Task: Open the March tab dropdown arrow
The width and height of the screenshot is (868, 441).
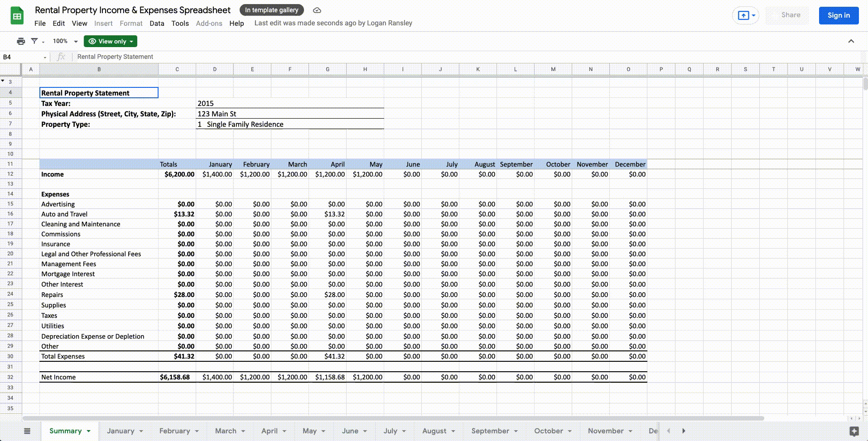Action: pos(243,431)
